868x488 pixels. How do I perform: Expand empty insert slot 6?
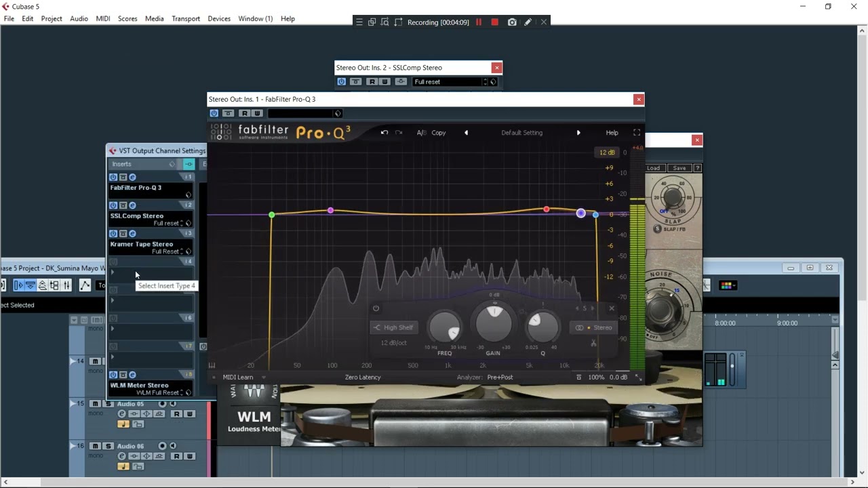pos(112,329)
